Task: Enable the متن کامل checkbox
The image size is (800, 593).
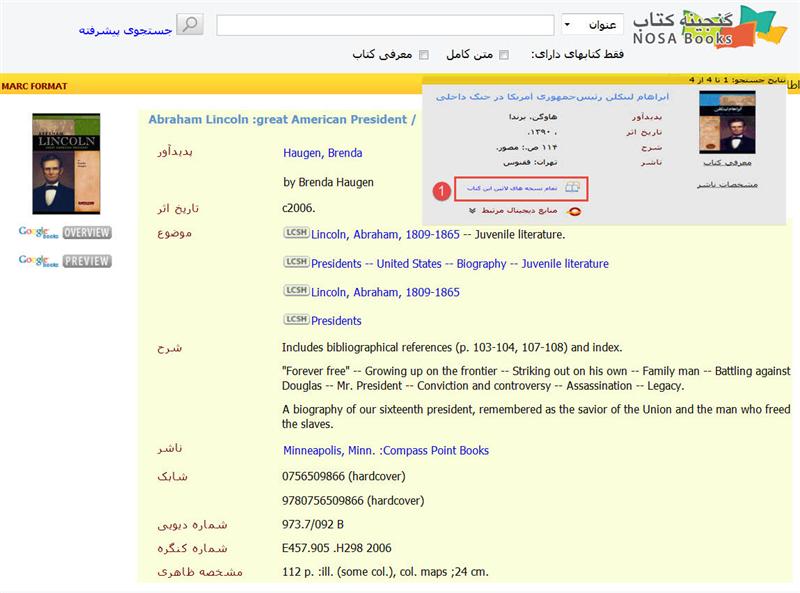Action: (504, 55)
